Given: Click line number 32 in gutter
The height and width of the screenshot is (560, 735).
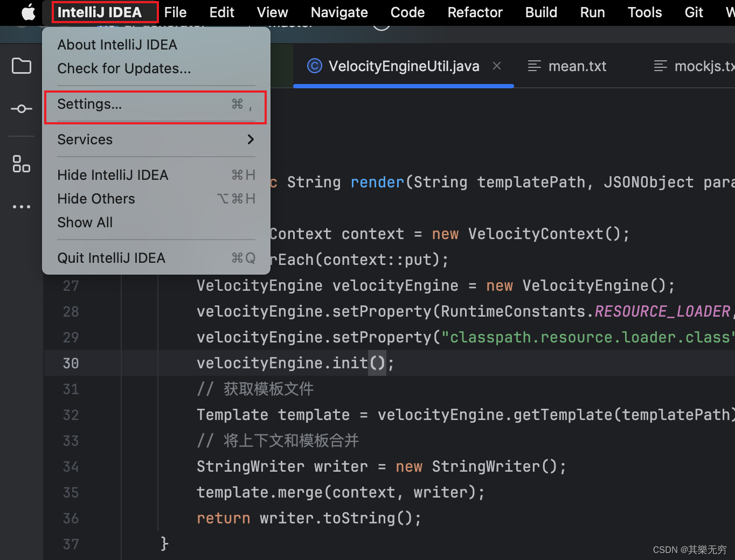Looking at the screenshot, I should tap(71, 415).
